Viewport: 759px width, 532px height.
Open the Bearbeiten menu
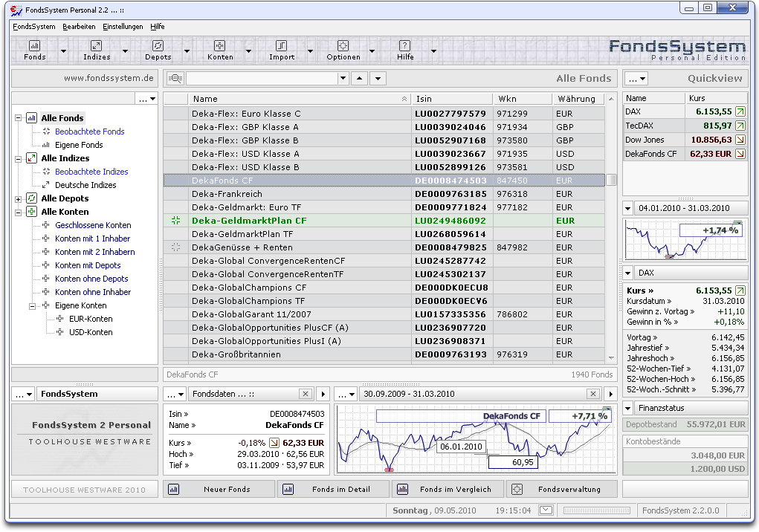point(79,27)
